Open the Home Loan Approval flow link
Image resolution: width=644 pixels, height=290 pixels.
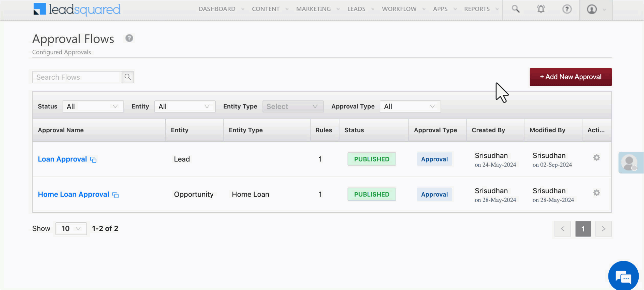[73, 194]
